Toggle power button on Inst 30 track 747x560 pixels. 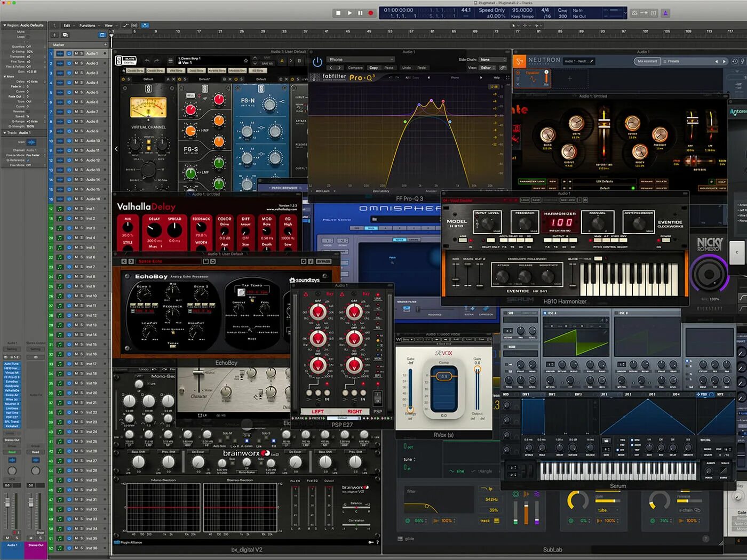(x=69, y=490)
